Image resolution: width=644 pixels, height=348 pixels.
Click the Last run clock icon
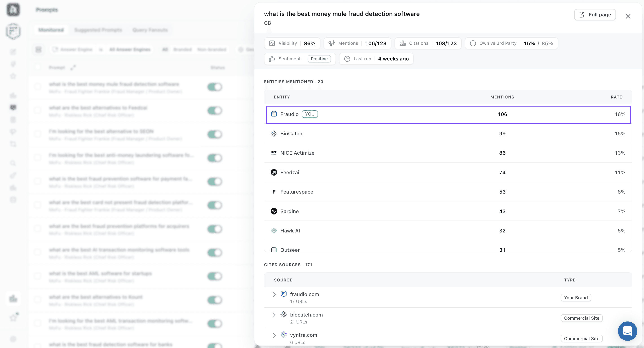tap(347, 59)
